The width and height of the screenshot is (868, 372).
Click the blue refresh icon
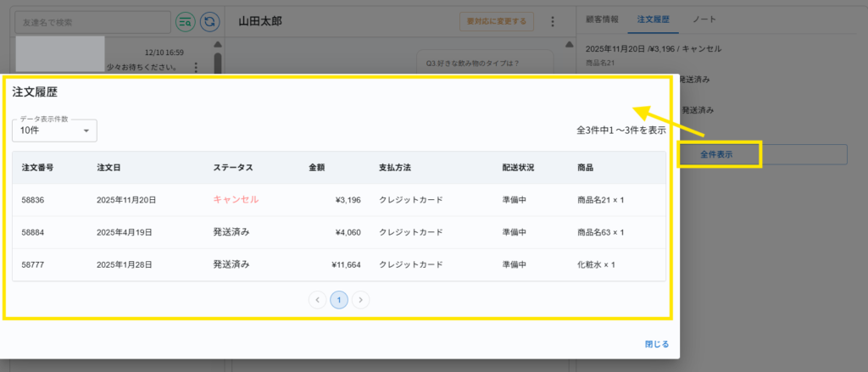[209, 21]
